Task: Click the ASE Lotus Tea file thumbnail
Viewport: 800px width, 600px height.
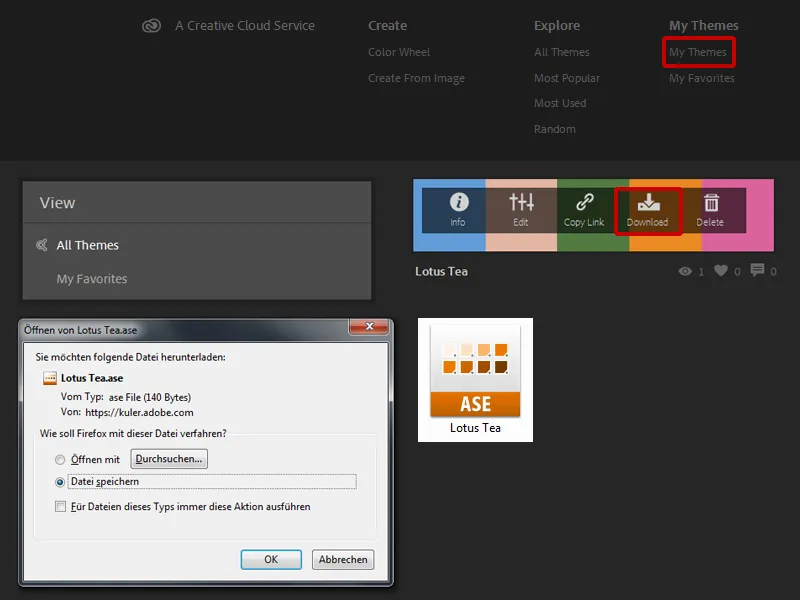Action: tap(475, 380)
